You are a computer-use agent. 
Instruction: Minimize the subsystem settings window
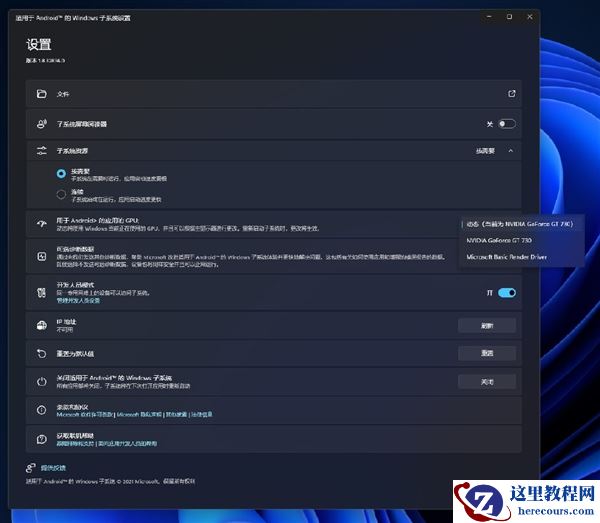pos(489,17)
